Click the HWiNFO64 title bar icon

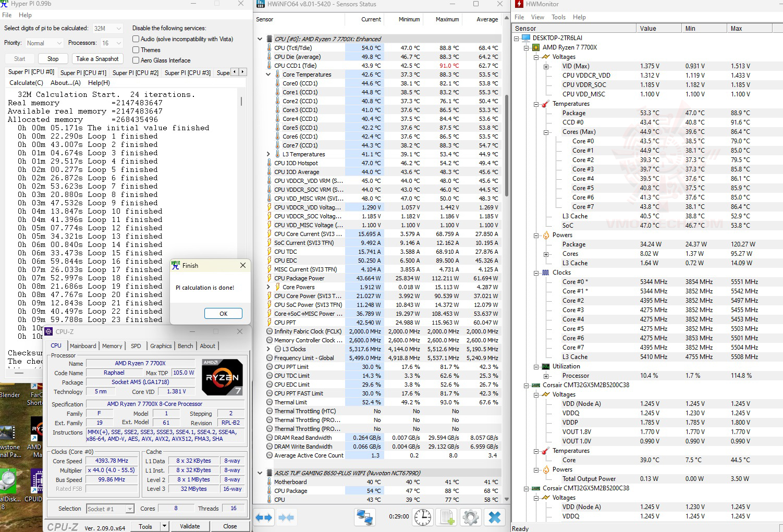[260, 4]
